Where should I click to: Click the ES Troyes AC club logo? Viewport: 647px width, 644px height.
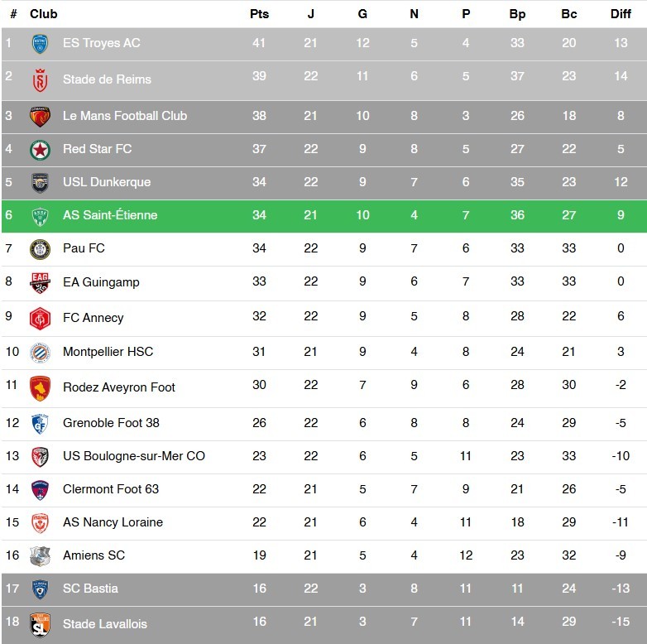point(40,44)
